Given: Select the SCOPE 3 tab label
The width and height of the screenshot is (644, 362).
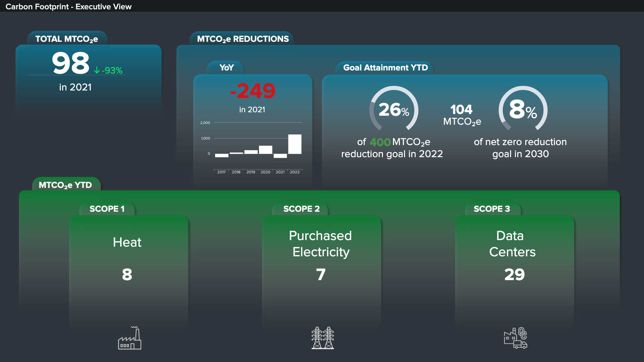Looking at the screenshot, I should click(x=492, y=209).
